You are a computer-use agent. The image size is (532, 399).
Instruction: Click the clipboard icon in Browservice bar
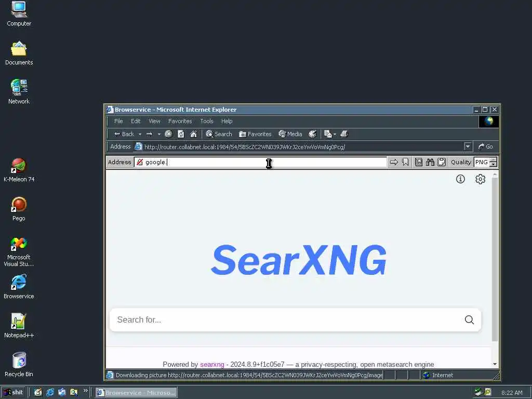pyautogui.click(x=442, y=162)
